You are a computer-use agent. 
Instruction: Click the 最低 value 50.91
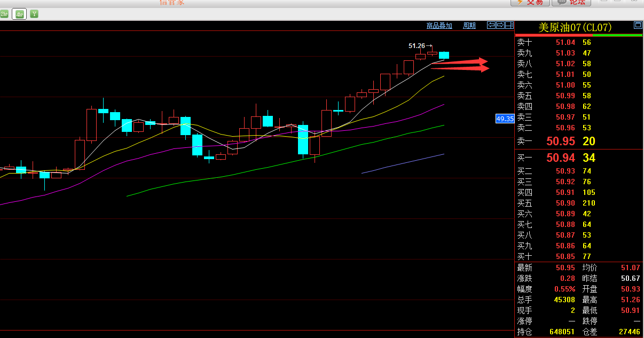pos(630,310)
